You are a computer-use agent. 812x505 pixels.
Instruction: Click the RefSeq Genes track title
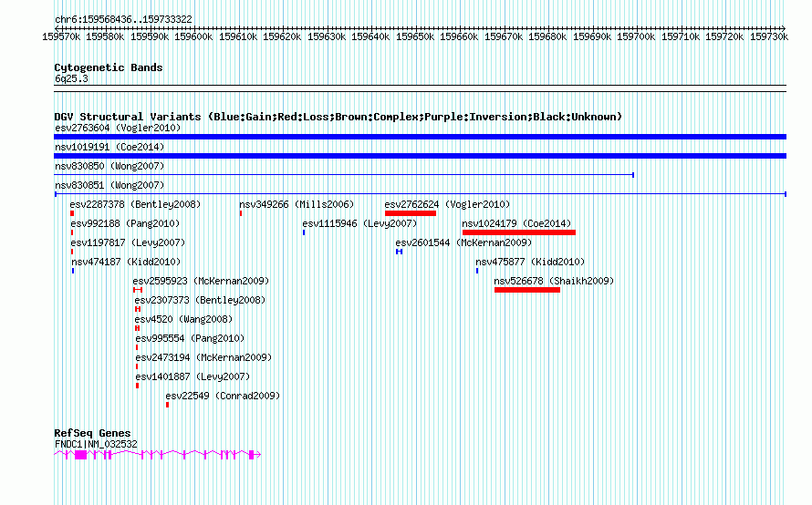point(92,433)
